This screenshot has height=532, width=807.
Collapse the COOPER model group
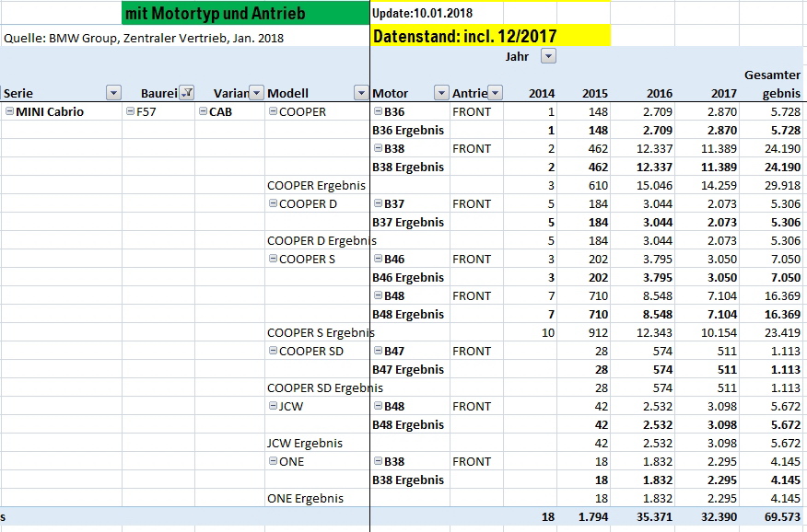(274, 111)
